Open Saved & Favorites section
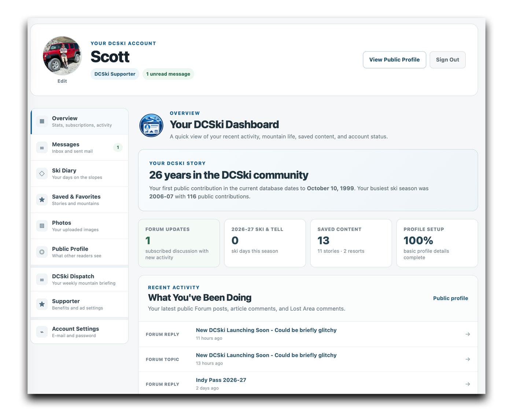 (x=80, y=200)
